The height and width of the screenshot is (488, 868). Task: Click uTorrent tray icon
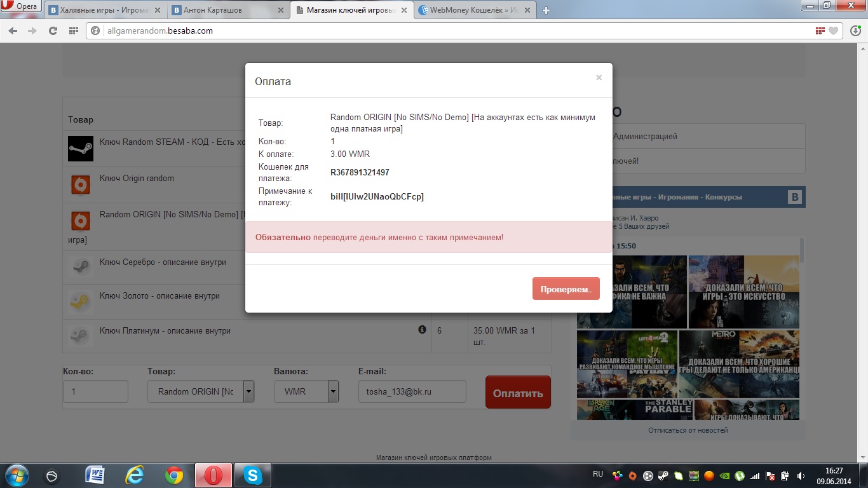(740, 475)
